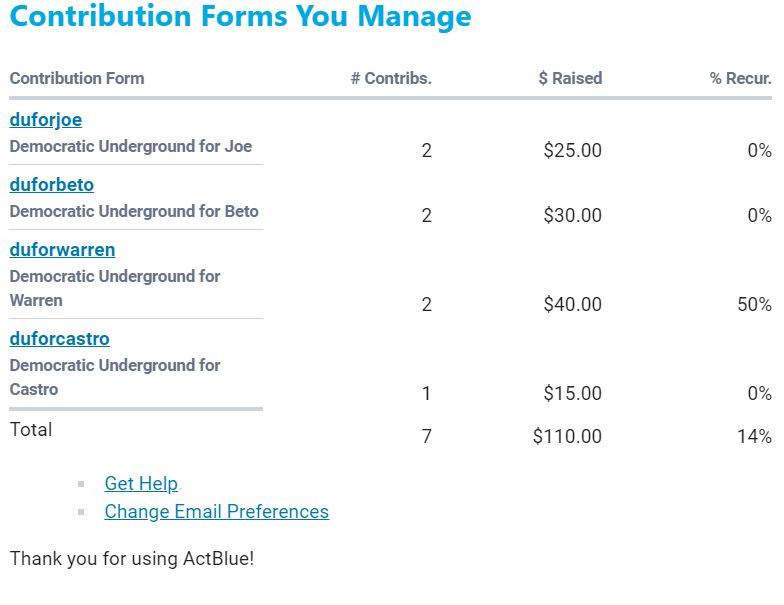Click the 50% recurring value for duforwarren
Viewport: 784px width, 605px height.
754,305
